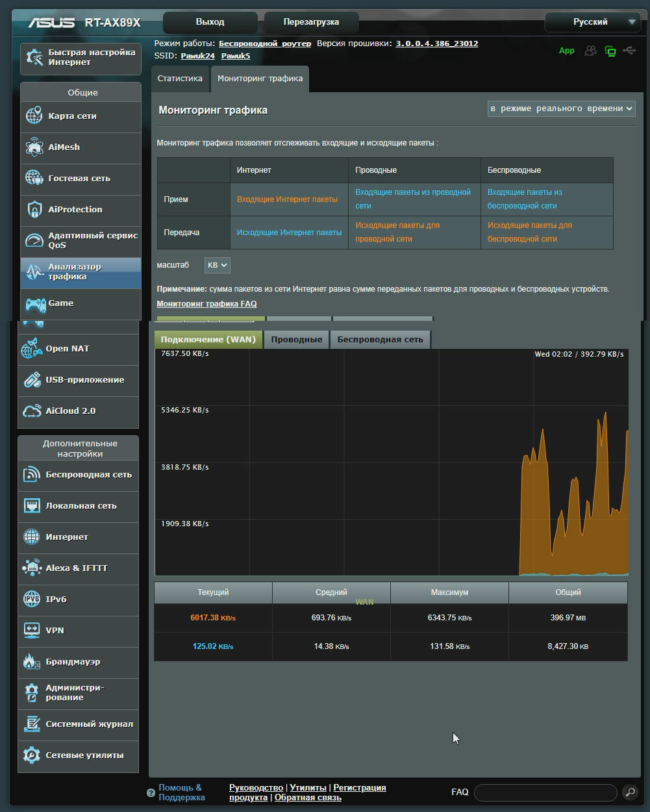Switch to the Статистика tab
The width and height of the screenshot is (650, 812).
pos(180,79)
